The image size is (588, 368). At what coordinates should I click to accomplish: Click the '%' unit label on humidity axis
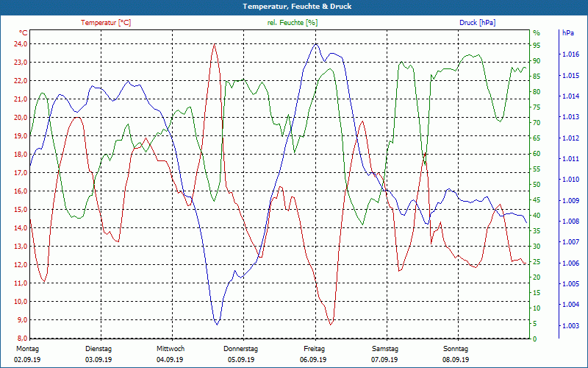(x=537, y=33)
